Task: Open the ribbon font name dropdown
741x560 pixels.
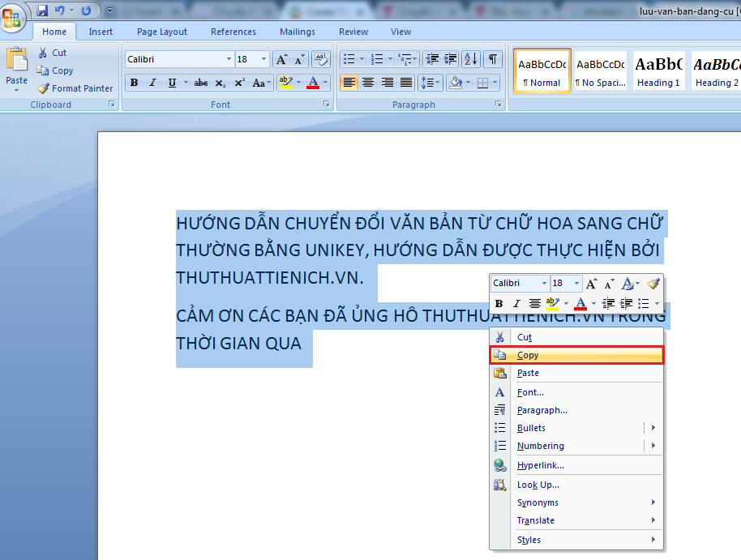Action: click(x=229, y=59)
